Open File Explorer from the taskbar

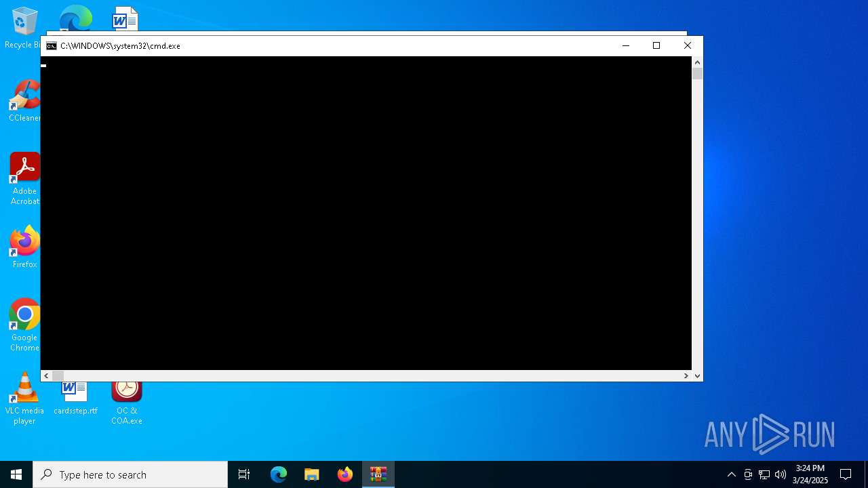(x=312, y=474)
